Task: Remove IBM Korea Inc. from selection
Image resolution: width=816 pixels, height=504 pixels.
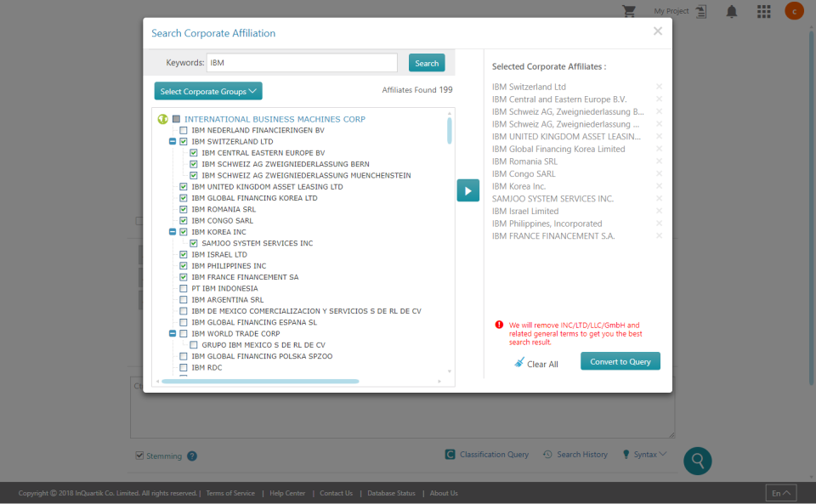Action: coord(659,186)
